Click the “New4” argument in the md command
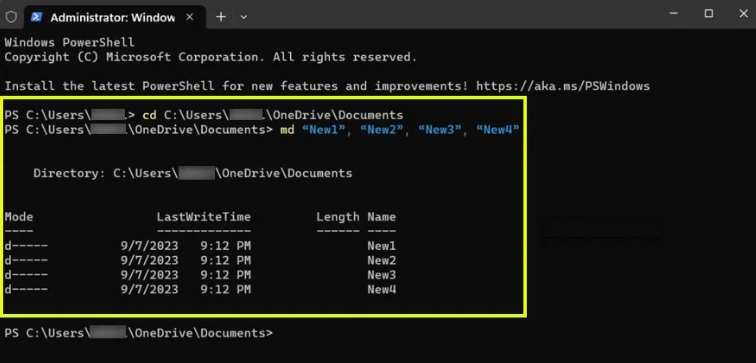The image size is (756, 363). point(497,130)
